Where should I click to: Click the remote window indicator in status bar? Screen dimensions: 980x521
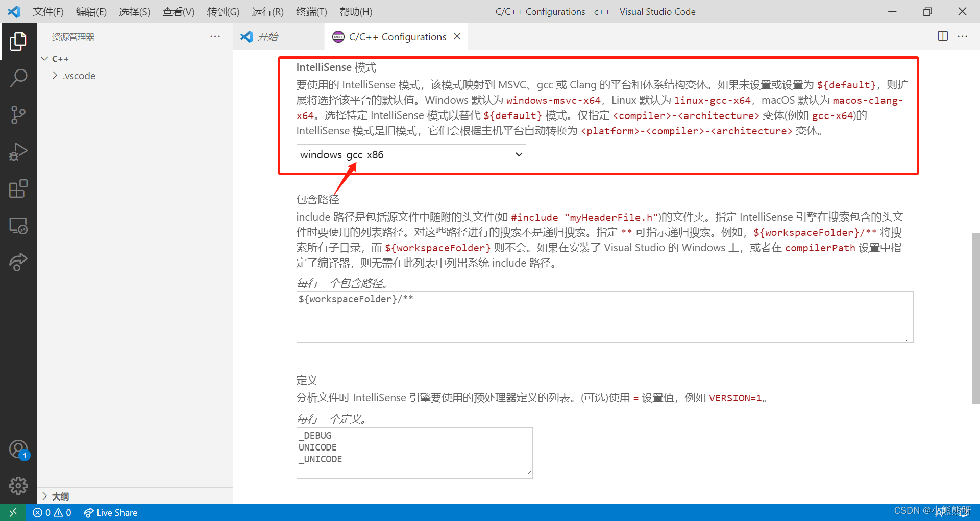(13, 512)
